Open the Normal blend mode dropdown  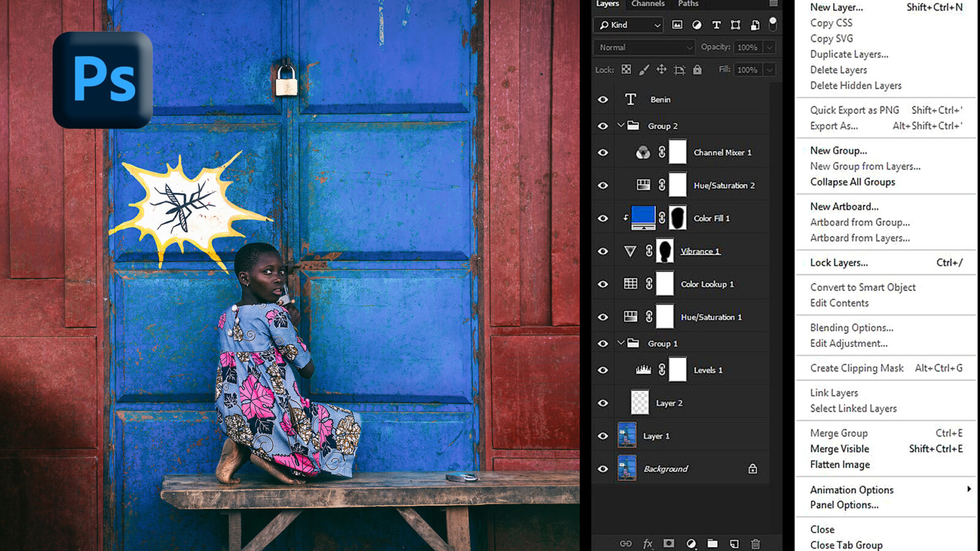tap(644, 47)
